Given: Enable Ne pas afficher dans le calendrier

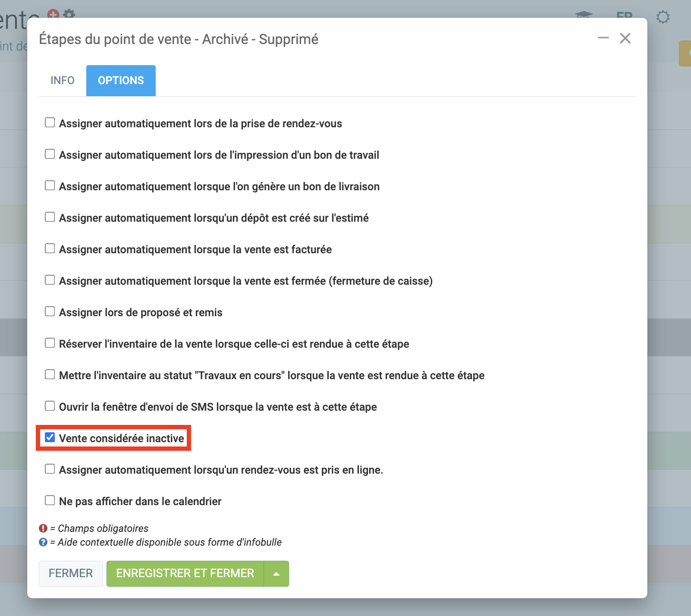Looking at the screenshot, I should 50,500.
